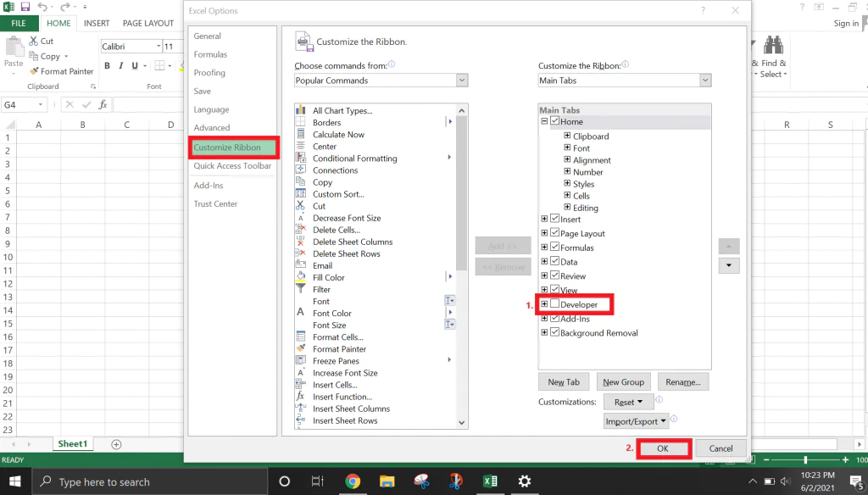Toggle the Review tab checkbox
The width and height of the screenshot is (868, 495).
[x=554, y=275]
